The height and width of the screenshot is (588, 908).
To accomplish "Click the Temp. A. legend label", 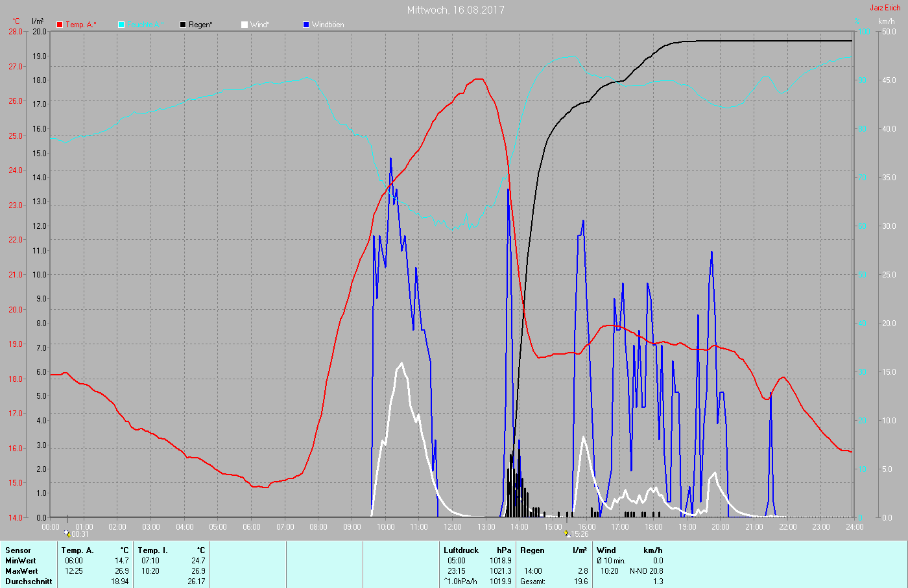I will coord(80,25).
